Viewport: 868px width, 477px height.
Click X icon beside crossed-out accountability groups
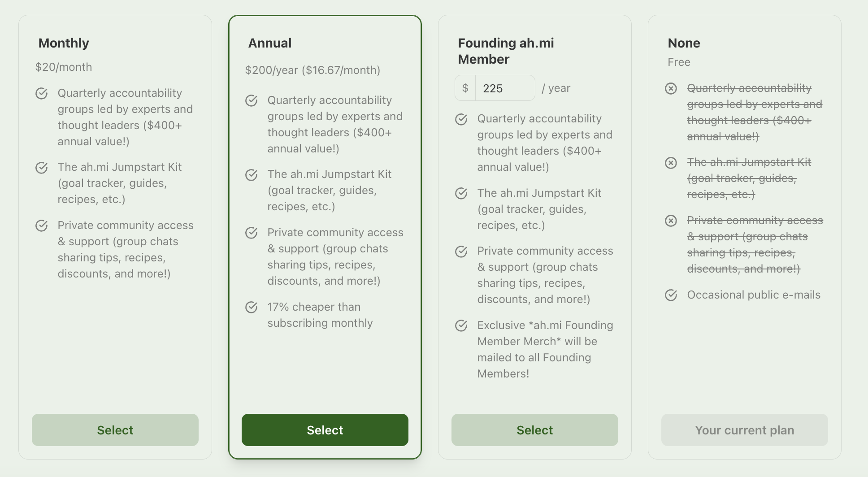pyautogui.click(x=671, y=88)
